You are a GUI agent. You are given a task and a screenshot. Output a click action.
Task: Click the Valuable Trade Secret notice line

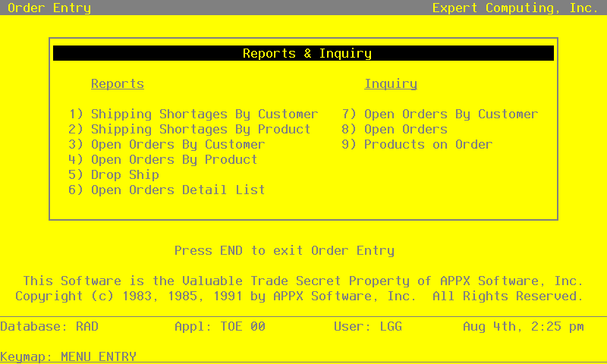pos(303,281)
